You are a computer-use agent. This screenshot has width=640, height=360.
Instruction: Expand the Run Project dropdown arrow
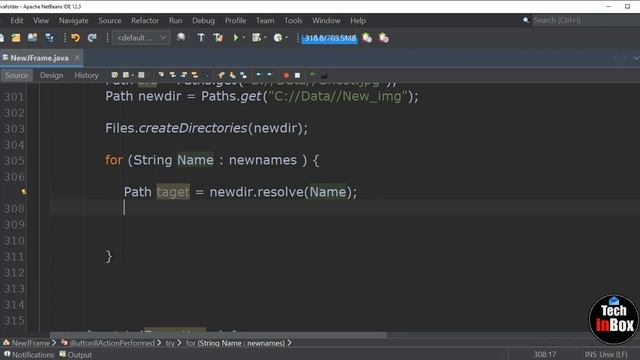pyautogui.click(x=244, y=38)
